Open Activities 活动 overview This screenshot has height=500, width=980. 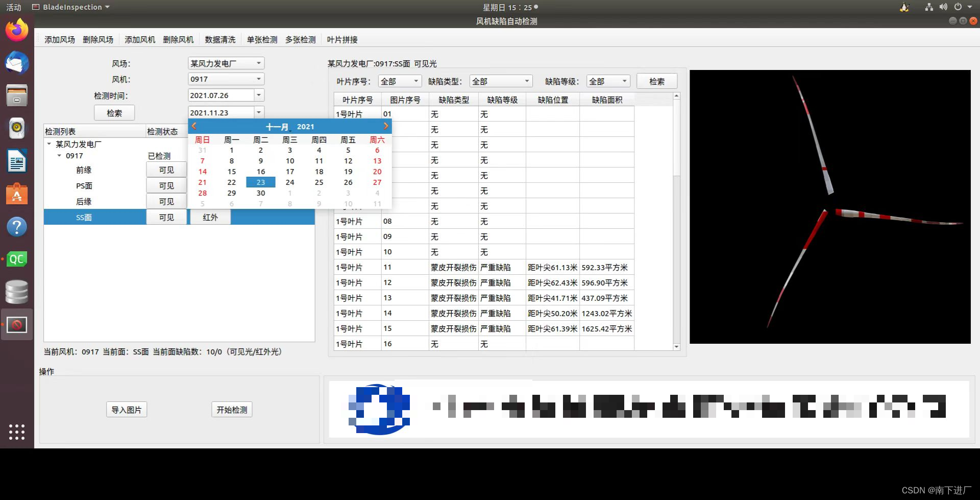(x=14, y=7)
